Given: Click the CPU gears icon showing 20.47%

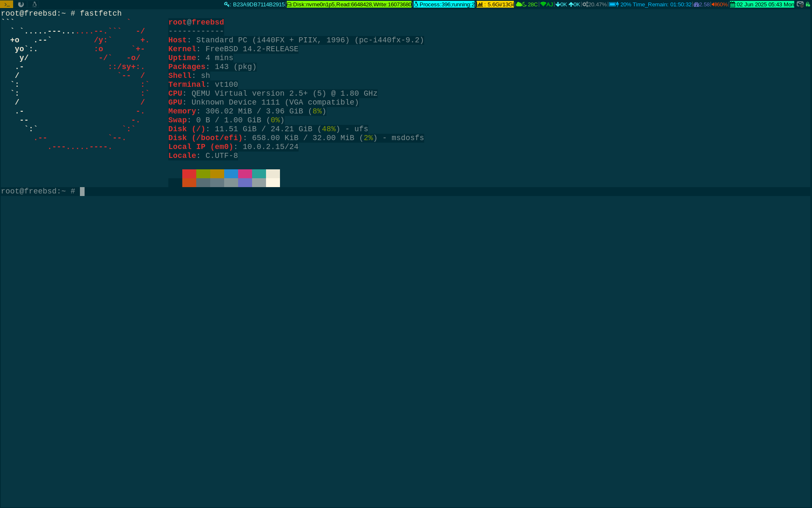Looking at the screenshot, I should (585, 4).
